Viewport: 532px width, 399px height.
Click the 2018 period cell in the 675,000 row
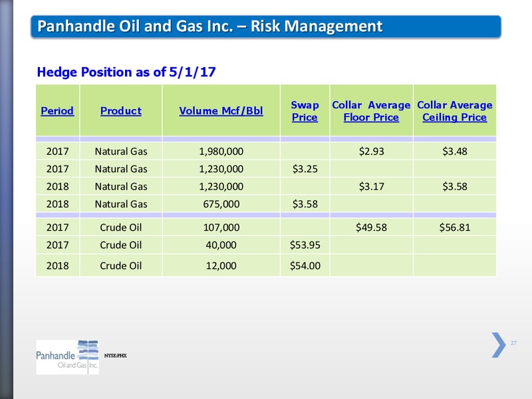57,204
